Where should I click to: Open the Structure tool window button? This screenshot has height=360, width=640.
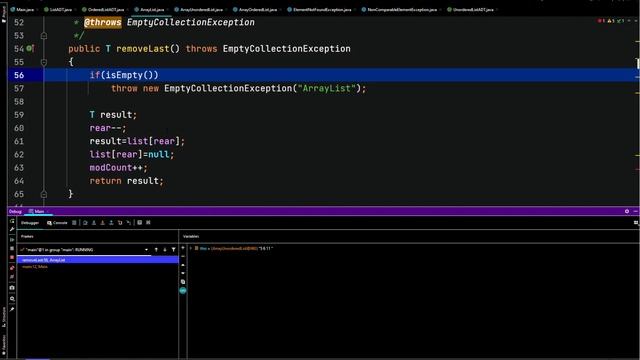click(x=4, y=317)
